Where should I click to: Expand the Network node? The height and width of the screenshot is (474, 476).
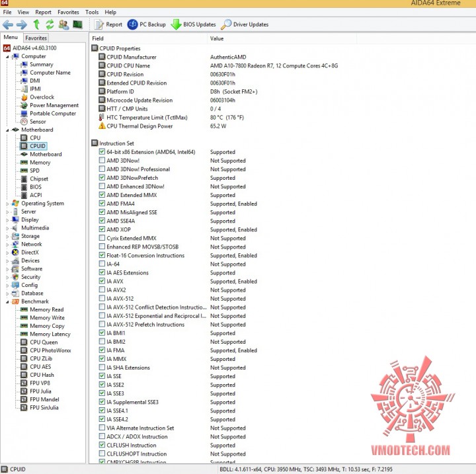[x=7, y=245]
